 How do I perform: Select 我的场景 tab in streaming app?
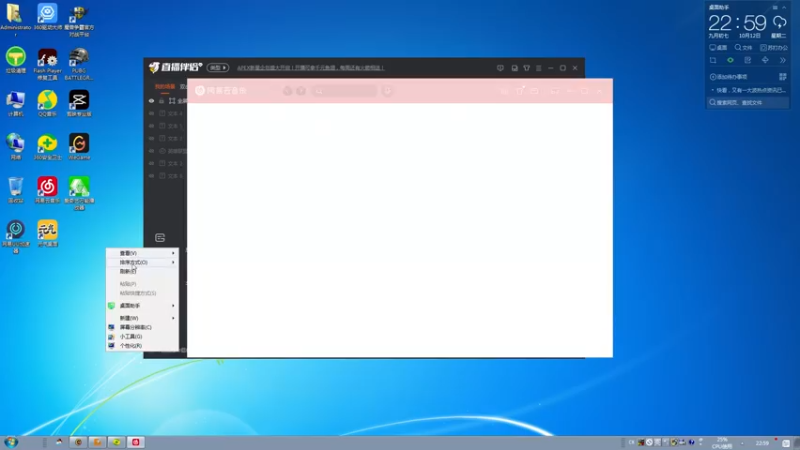coord(165,87)
